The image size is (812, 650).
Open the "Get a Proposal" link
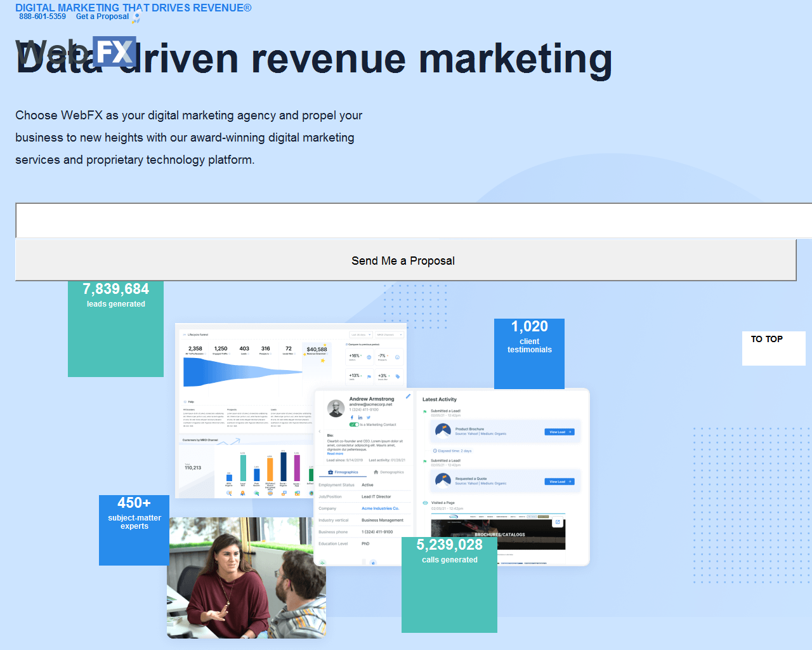coord(102,17)
